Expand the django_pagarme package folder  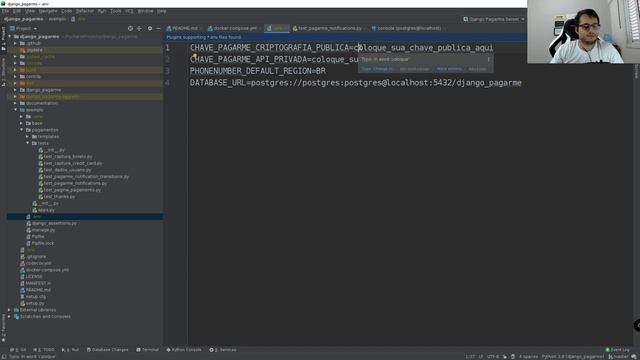point(16,90)
